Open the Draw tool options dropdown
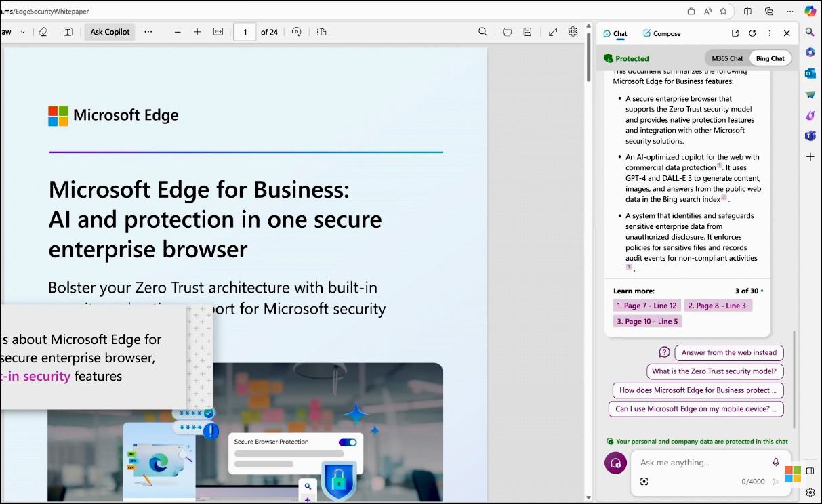The height and width of the screenshot is (504, 822). pyautogui.click(x=22, y=32)
